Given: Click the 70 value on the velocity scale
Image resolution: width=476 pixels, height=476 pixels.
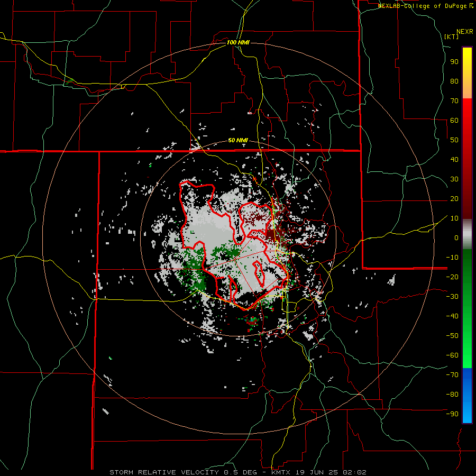Looking at the screenshot, I should pyautogui.click(x=454, y=101).
